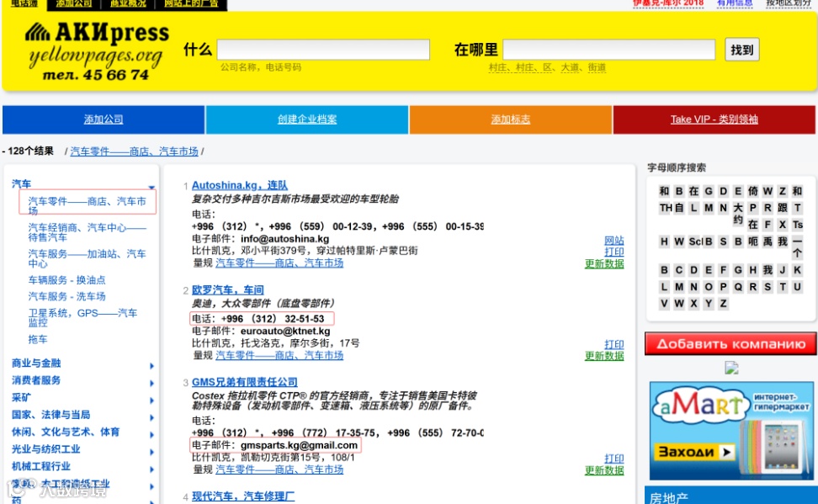Click 打印 link for Autoshina.kg listing
818x504 pixels.
[614, 252]
